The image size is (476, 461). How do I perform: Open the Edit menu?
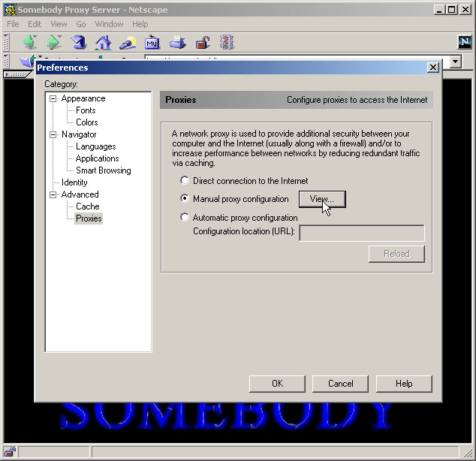[35, 24]
